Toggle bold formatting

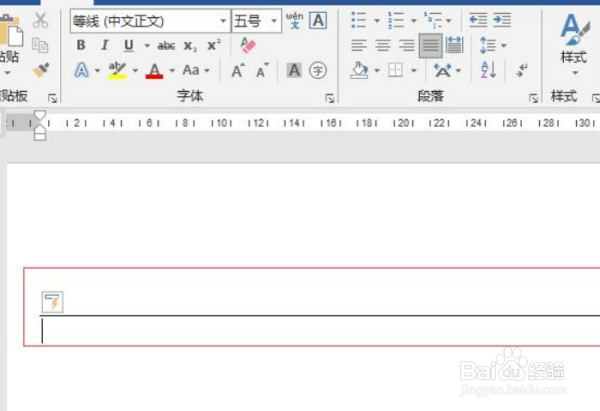[x=81, y=45]
